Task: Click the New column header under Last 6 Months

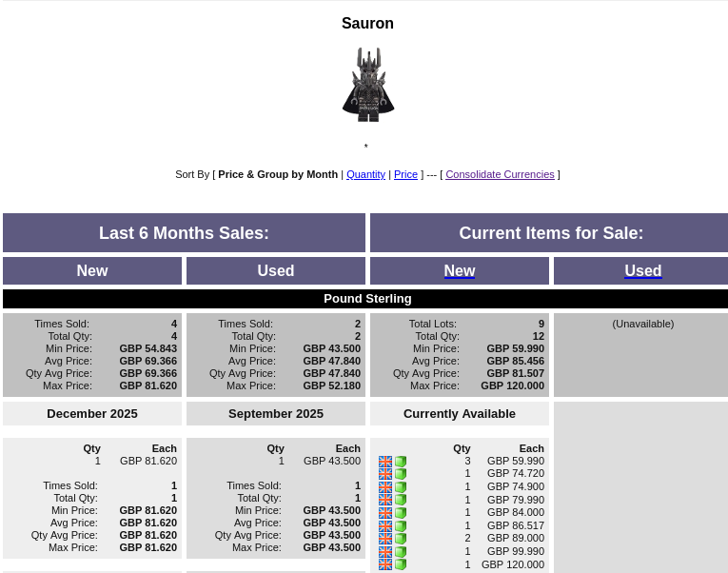Action: (92, 270)
